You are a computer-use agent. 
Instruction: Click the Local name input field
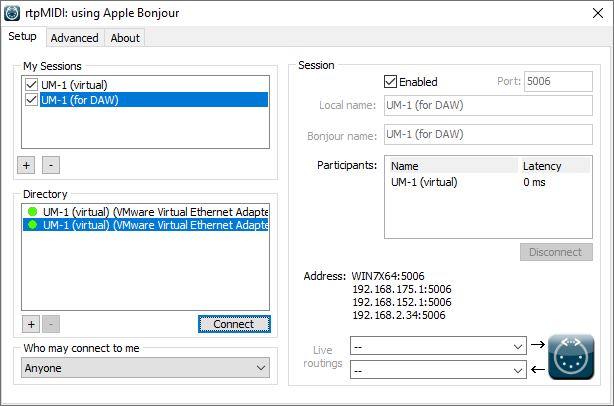coord(488,105)
